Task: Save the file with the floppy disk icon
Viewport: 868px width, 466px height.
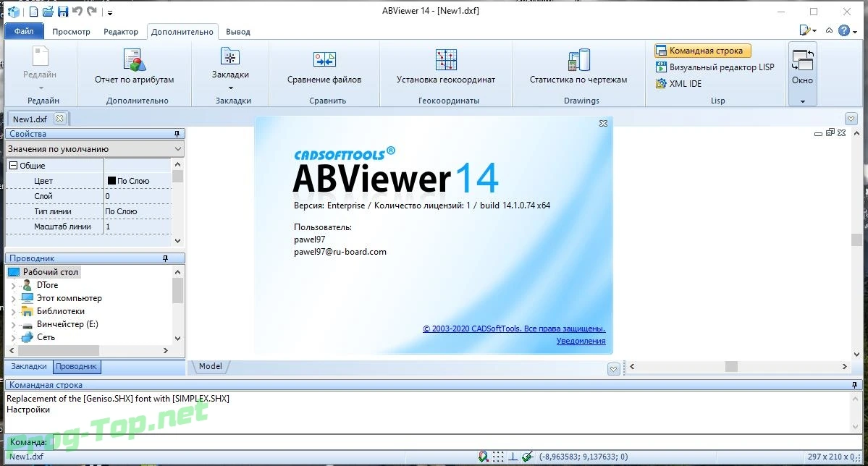Action: pyautogui.click(x=62, y=11)
